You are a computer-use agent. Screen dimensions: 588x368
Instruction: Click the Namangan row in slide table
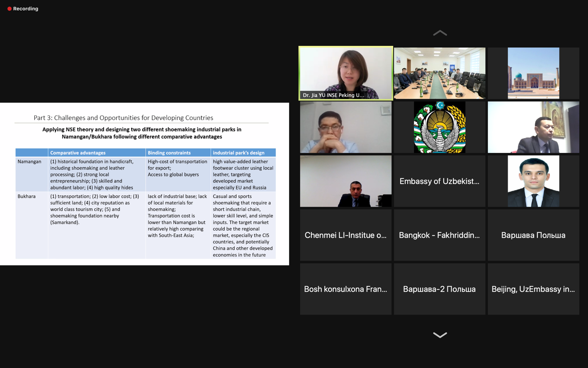[146, 174]
